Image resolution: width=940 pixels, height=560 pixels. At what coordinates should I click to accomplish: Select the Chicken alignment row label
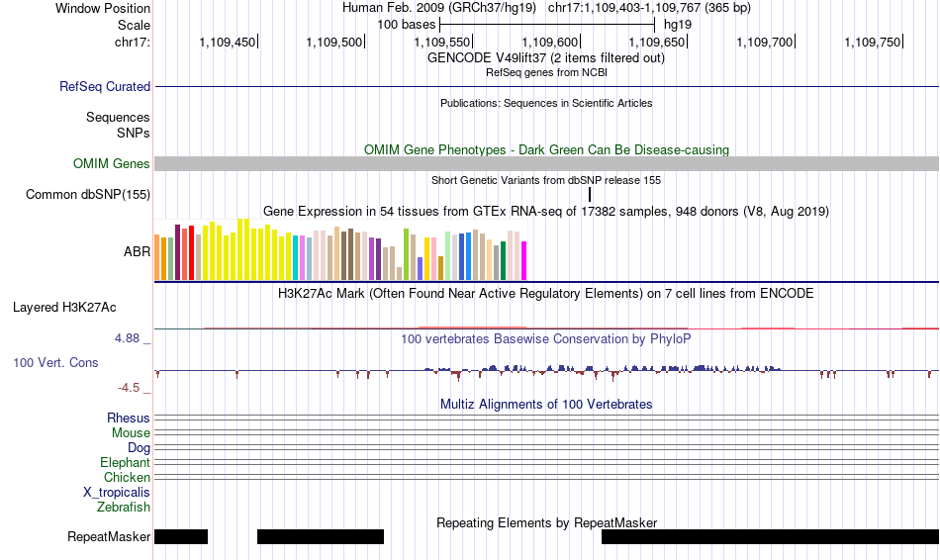(x=127, y=477)
